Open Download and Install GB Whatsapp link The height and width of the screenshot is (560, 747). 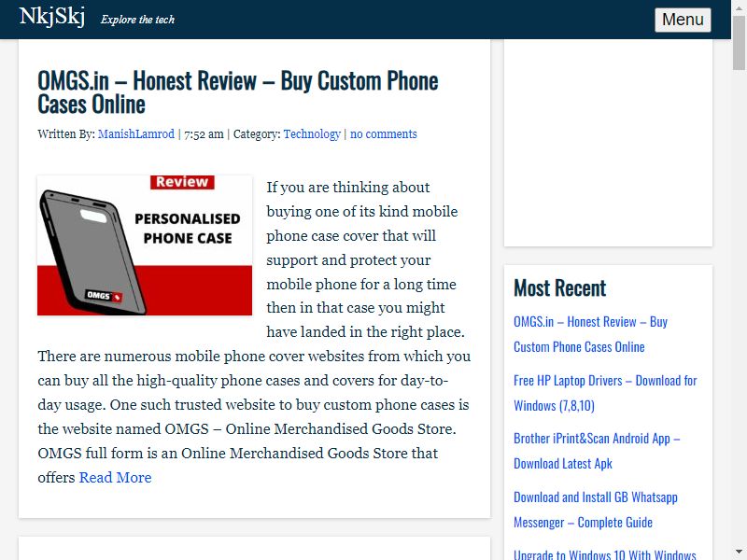click(x=596, y=510)
